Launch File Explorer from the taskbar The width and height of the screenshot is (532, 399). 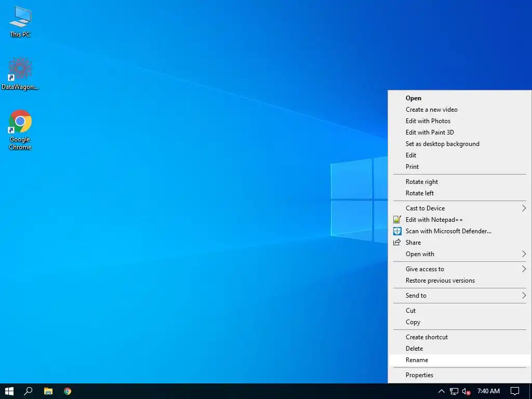(x=48, y=391)
